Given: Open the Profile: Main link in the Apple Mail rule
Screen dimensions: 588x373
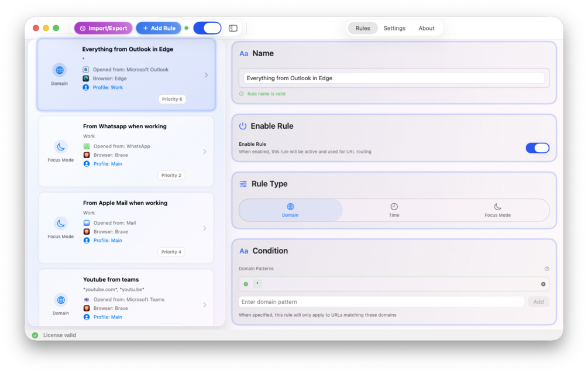Looking at the screenshot, I should 108,241.
